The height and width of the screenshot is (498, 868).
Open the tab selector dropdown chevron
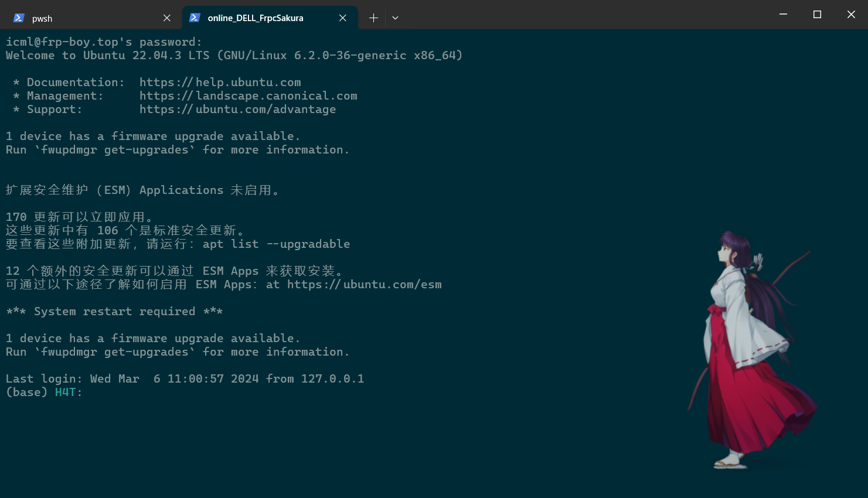point(395,18)
